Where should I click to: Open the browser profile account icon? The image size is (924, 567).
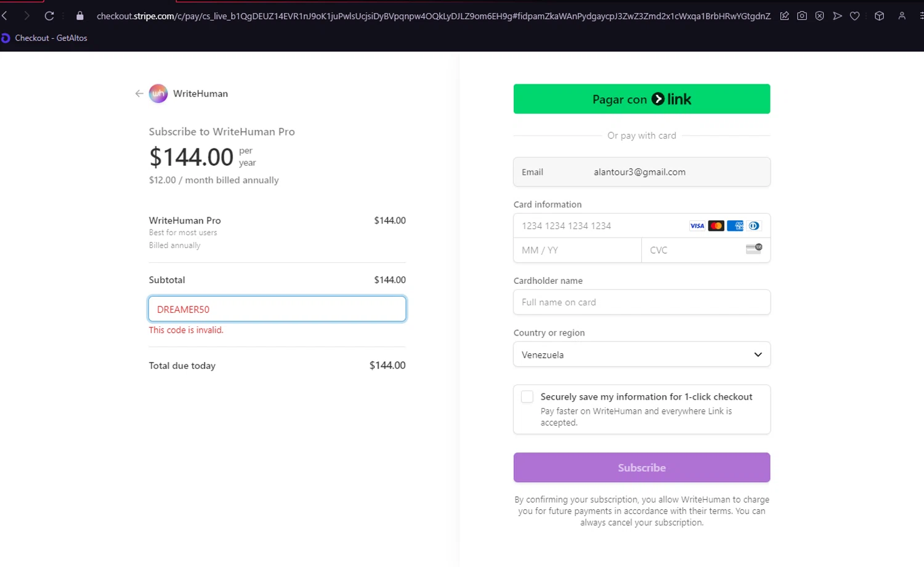(x=902, y=16)
